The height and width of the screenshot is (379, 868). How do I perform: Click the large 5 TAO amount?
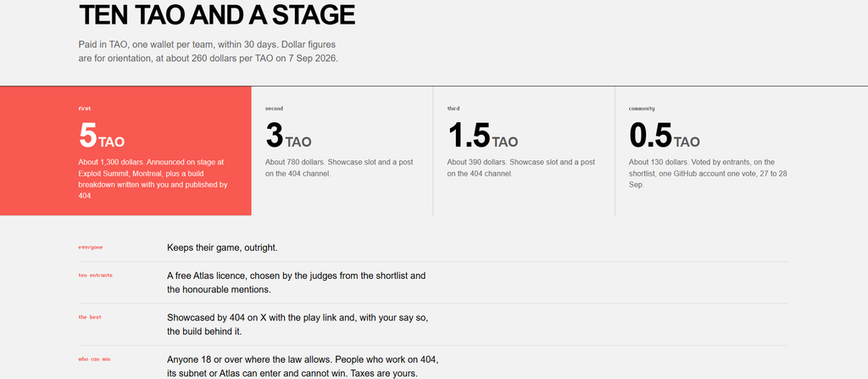pos(102,136)
